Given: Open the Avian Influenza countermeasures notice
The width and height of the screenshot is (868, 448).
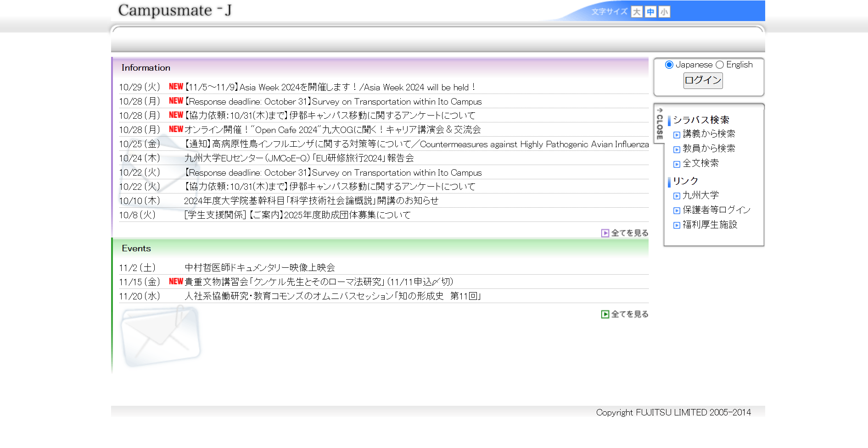Looking at the screenshot, I should (416, 144).
